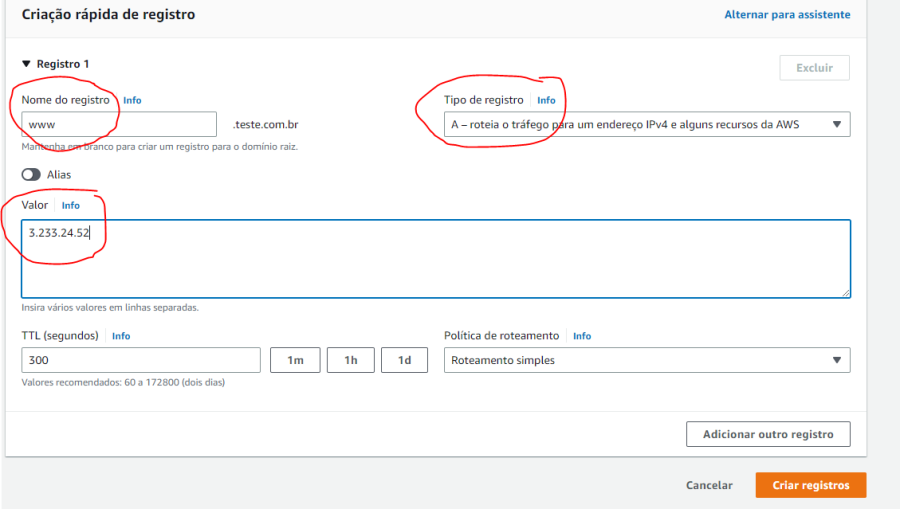
Task: Click Info next to Nome do registro
Action: 132,100
